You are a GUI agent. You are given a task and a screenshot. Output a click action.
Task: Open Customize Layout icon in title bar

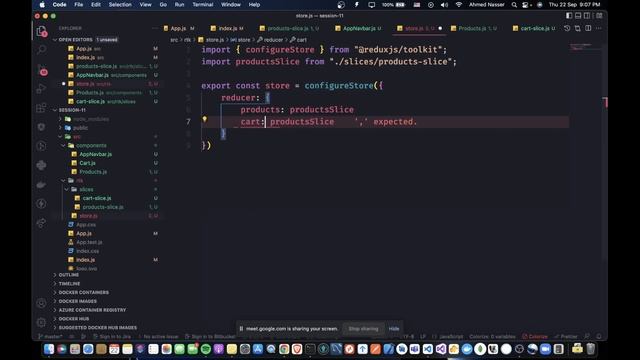click(x=599, y=16)
